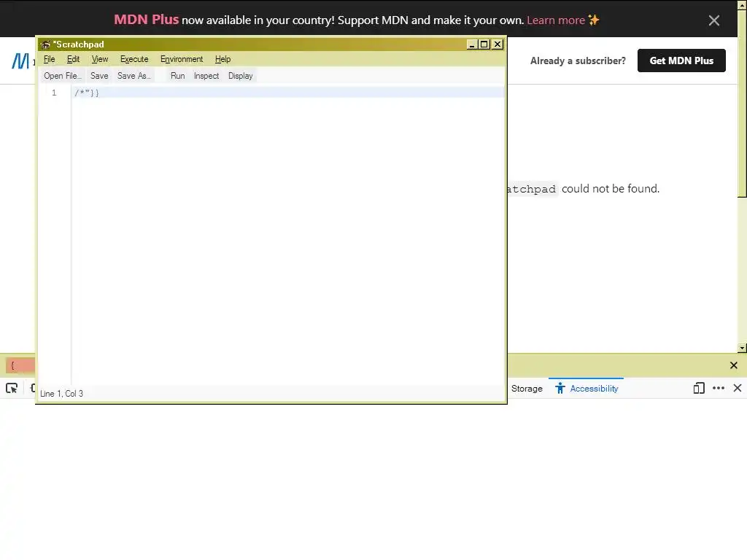Open the Help menu in Scratchpad
747x560 pixels.
(x=222, y=59)
